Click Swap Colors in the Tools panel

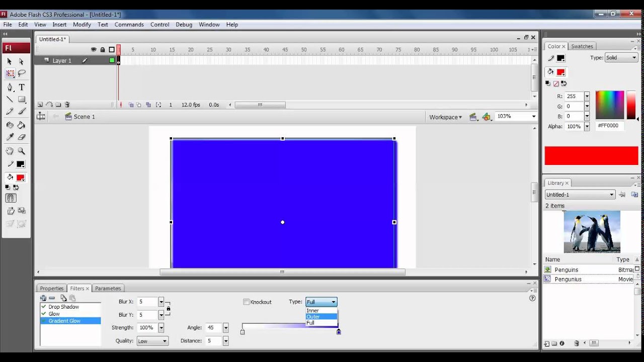(x=16, y=188)
